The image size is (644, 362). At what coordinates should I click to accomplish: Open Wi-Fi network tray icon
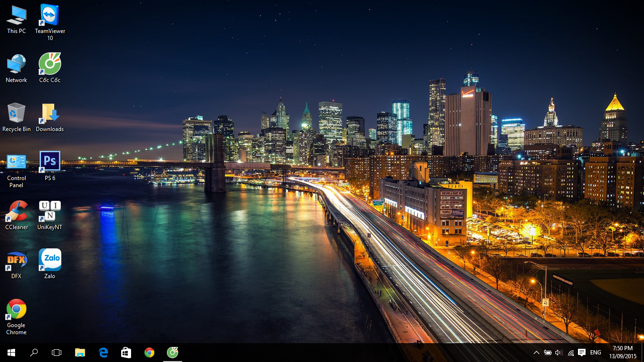pyautogui.click(x=571, y=353)
